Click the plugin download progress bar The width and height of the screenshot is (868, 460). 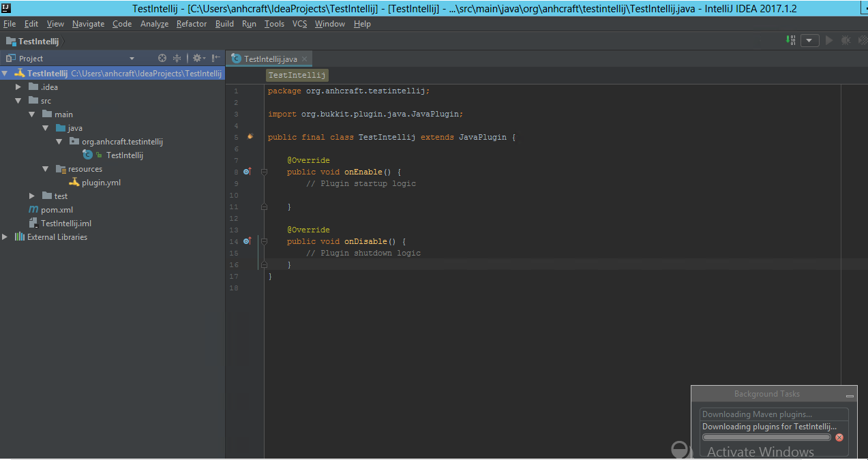(766, 438)
